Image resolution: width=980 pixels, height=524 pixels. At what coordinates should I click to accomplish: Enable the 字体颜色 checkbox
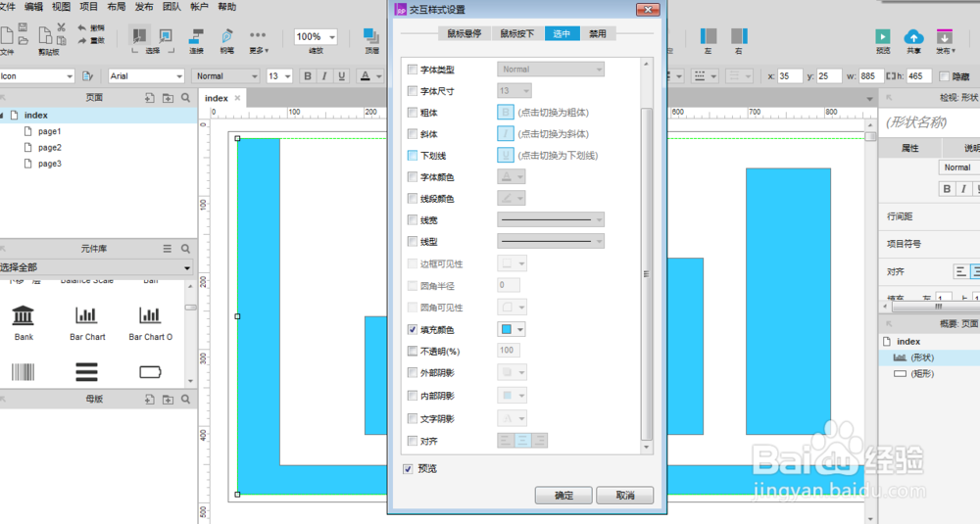click(412, 177)
